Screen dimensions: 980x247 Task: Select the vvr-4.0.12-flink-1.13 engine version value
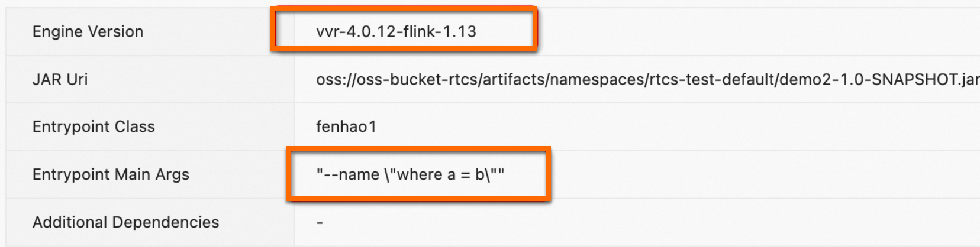[396, 31]
